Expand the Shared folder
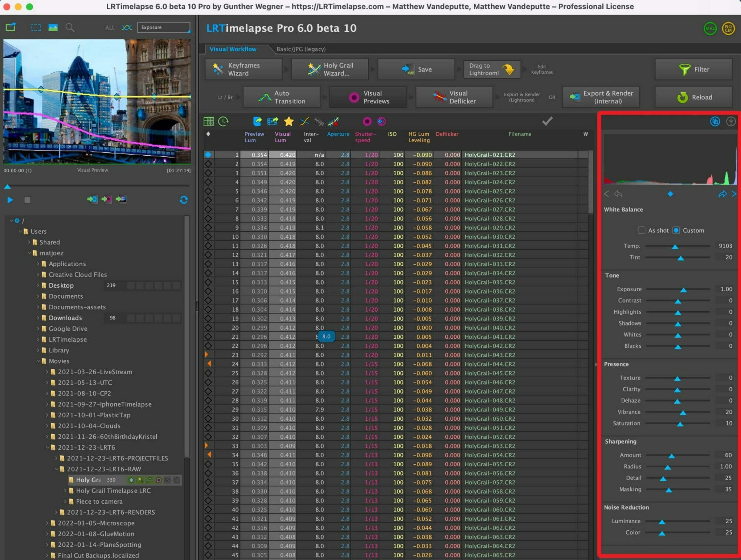This screenshot has width=741, height=560. [29, 242]
